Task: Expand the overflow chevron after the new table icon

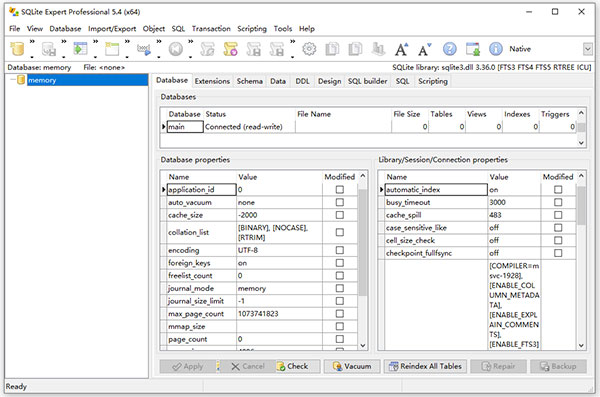Action: tap(127, 41)
